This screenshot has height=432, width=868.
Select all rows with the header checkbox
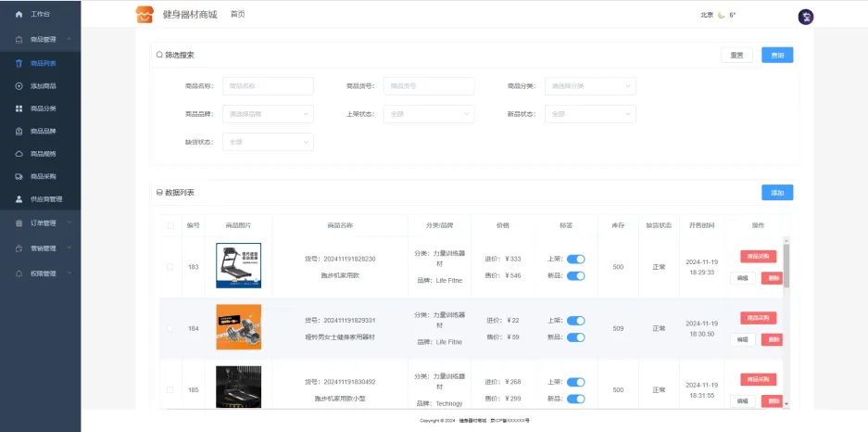(170, 225)
